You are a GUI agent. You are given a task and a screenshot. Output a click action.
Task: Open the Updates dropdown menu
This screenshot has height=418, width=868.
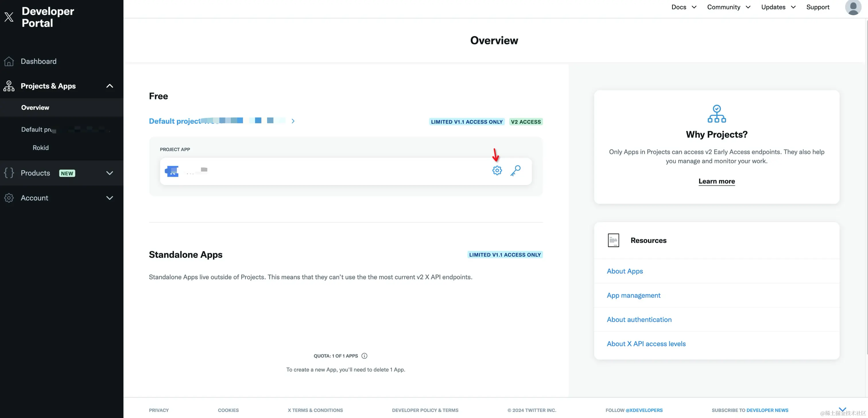pyautogui.click(x=778, y=7)
